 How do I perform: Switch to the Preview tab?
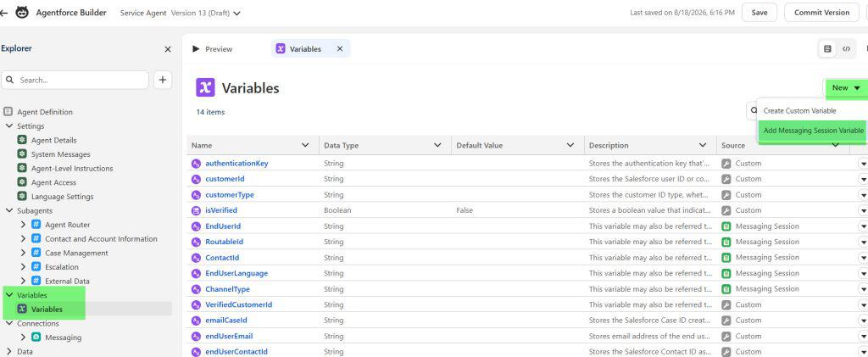[213, 48]
